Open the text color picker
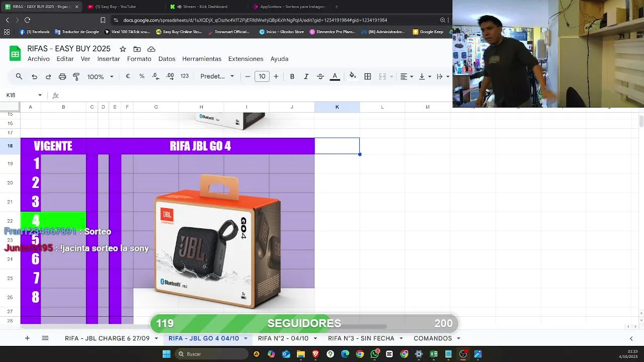644x362 pixels. pos(335,76)
